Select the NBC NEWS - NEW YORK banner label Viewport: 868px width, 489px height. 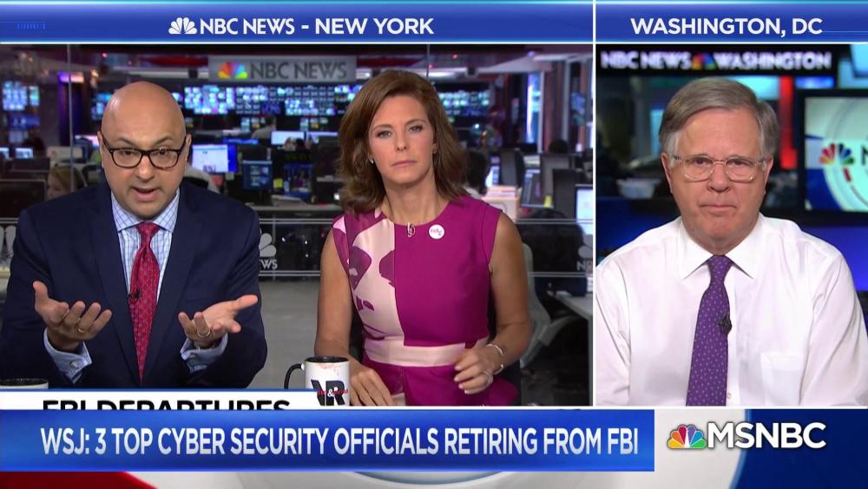coord(302,26)
